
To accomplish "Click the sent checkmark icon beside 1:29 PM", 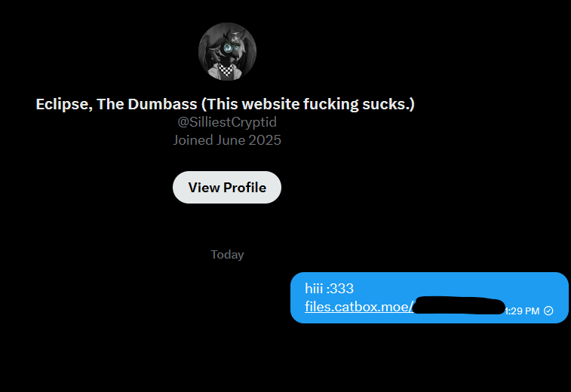I will [548, 311].
